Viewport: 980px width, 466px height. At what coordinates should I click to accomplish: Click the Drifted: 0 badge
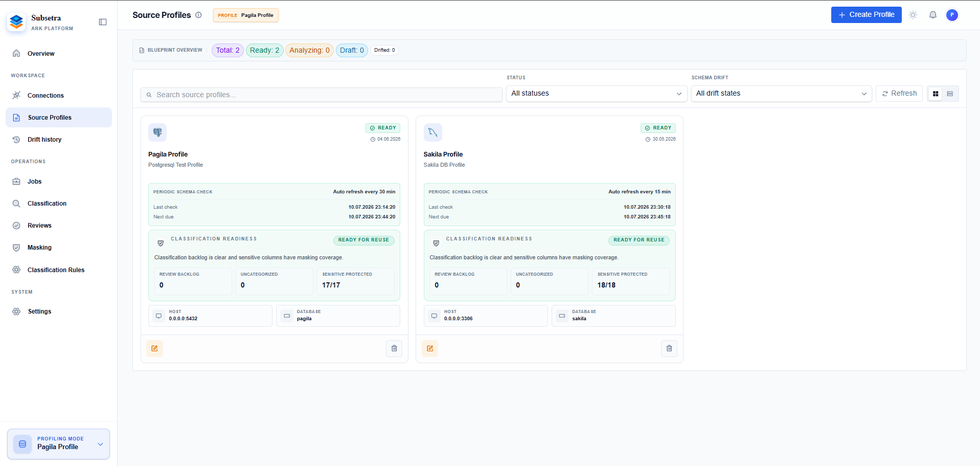point(384,50)
